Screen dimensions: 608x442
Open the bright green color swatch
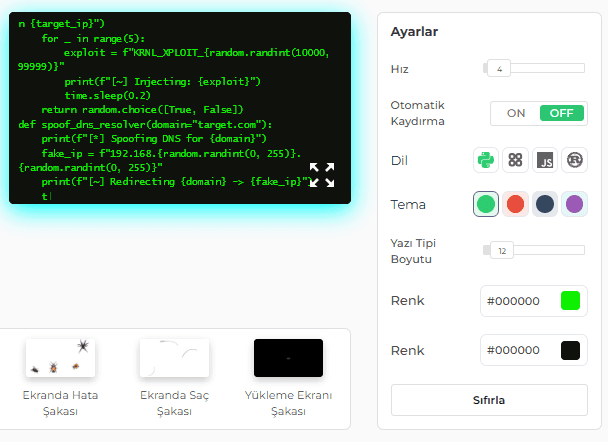coord(570,301)
